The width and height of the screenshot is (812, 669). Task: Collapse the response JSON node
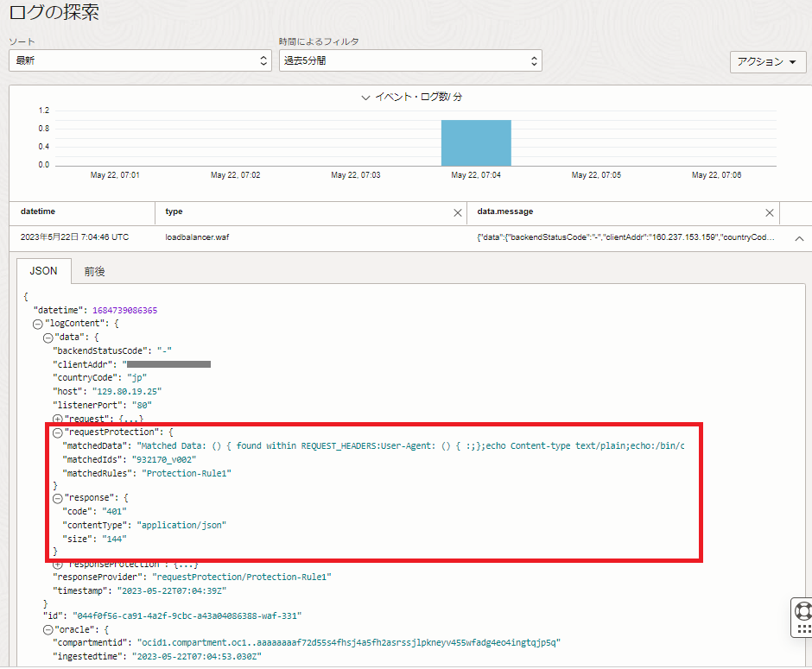tap(58, 498)
